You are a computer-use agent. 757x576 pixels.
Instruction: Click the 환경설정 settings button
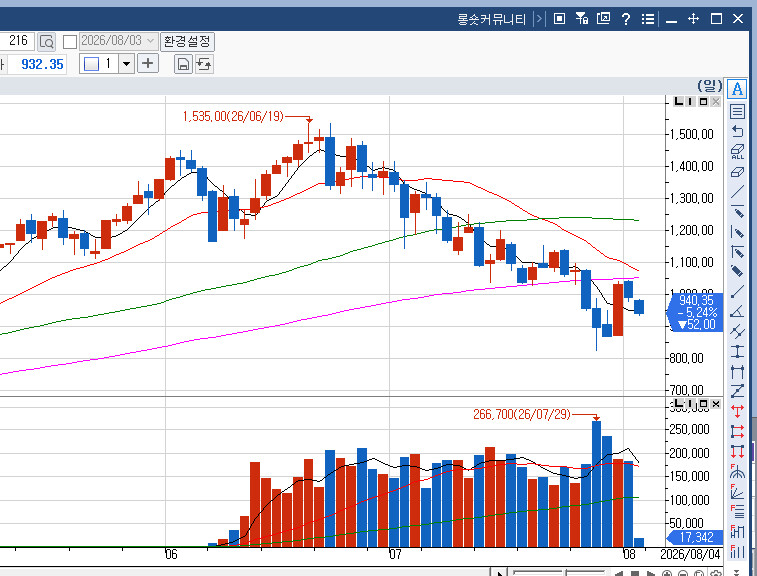(x=187, y=42)
